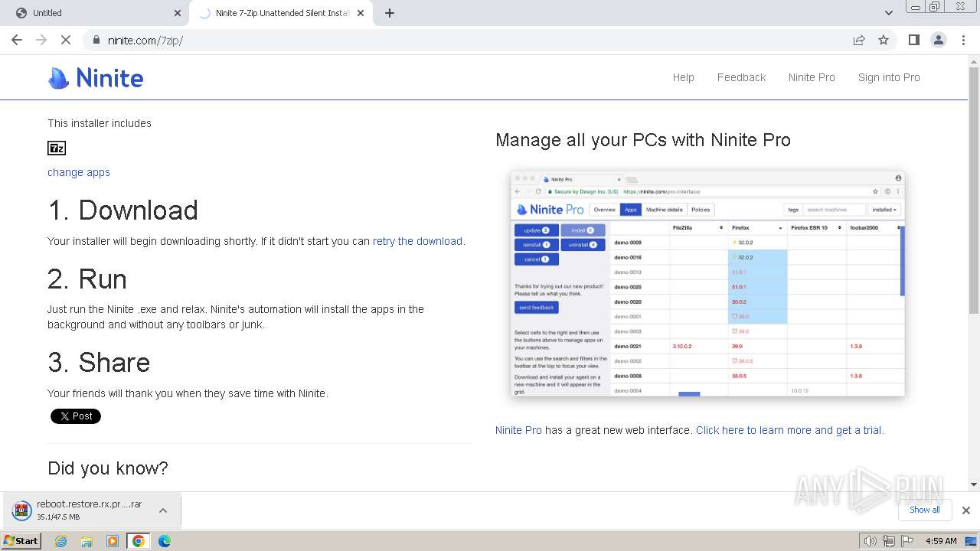This screenshot has width=980, height=551.
Task: Click the Did you know? heading
Action: (108, 468)
